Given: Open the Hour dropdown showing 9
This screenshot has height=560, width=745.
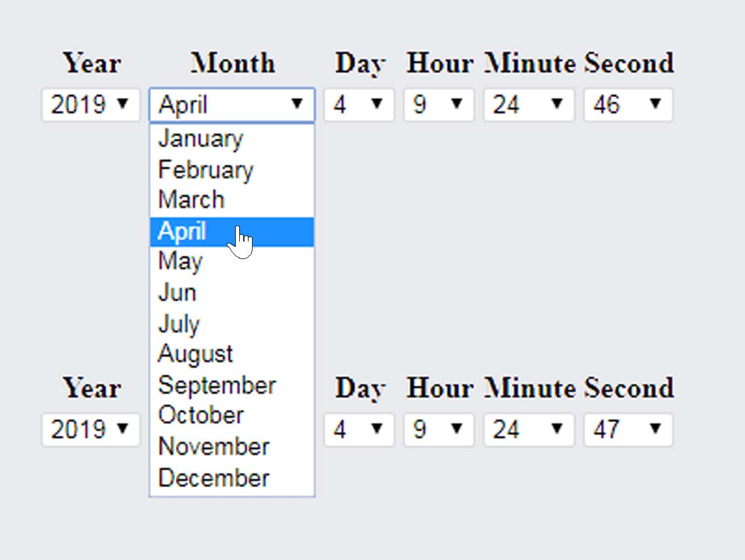Looking at the screenshot, I should click(439, 105).
